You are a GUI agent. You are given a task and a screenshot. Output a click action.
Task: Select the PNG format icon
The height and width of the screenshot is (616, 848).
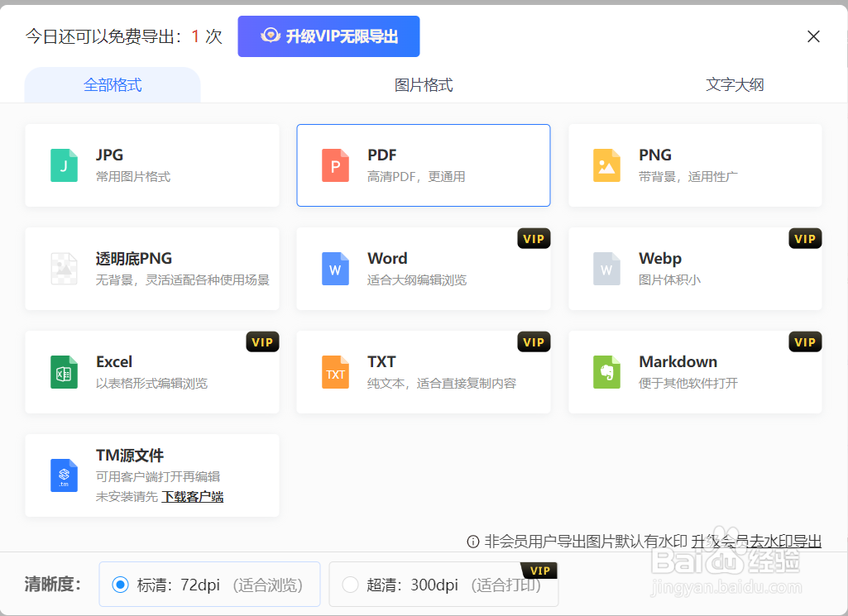[x=606, y=165]
